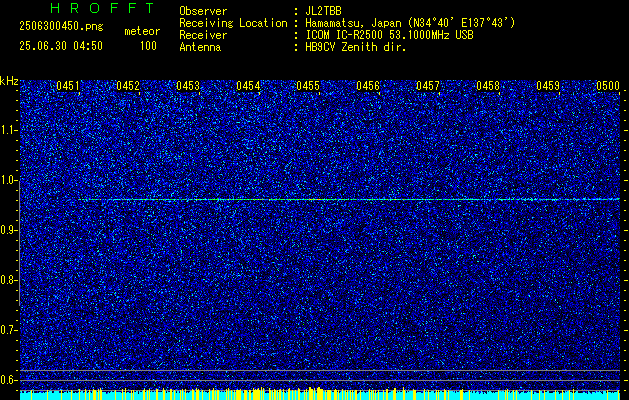Click the bright horizontal signal line near 0.96 kHz
This screenshot has width=629, height=400.
coord(349,199)
